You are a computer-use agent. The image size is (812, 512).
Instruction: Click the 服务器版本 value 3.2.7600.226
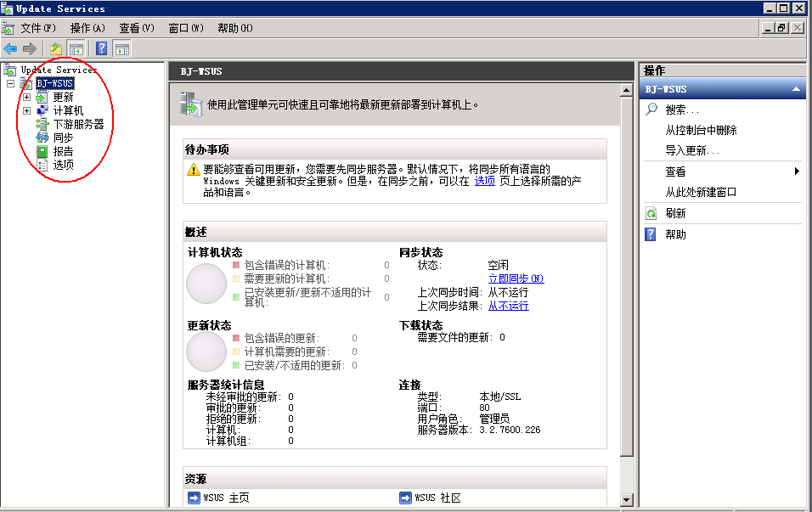click(x=510, y=430)
